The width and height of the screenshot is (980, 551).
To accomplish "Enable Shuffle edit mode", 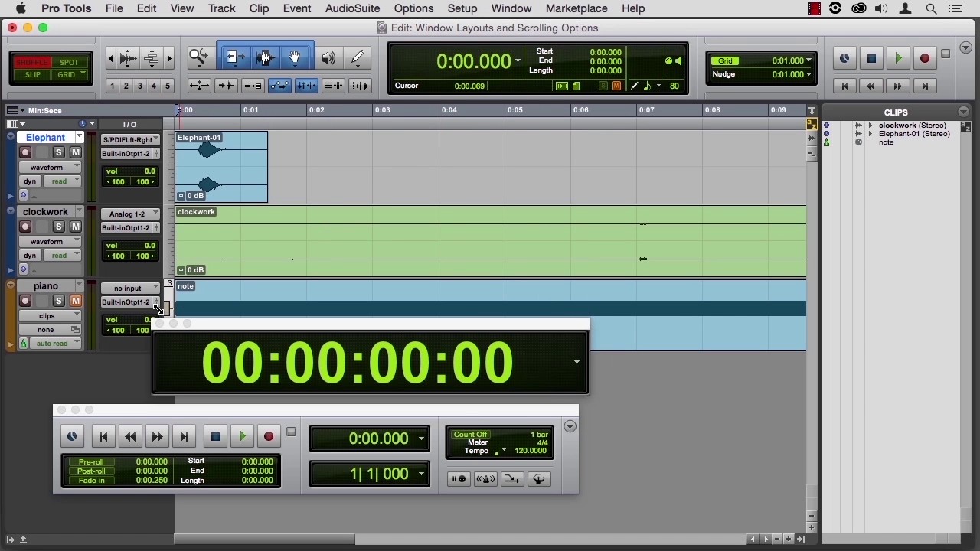I will click(32, 62).
